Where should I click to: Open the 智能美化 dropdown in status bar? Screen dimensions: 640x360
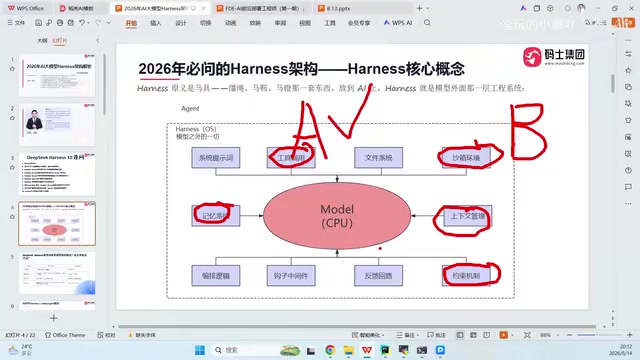coord(368,335)
